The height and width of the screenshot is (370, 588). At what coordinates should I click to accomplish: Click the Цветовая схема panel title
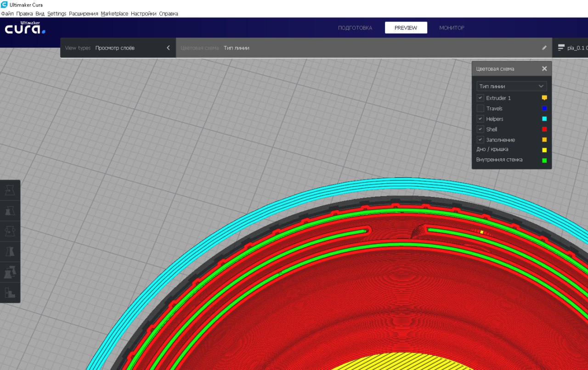click(495, 69)
